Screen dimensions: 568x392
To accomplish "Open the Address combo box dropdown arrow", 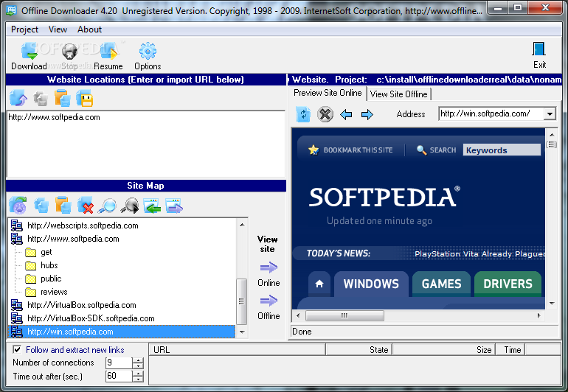I will point(550,114).
